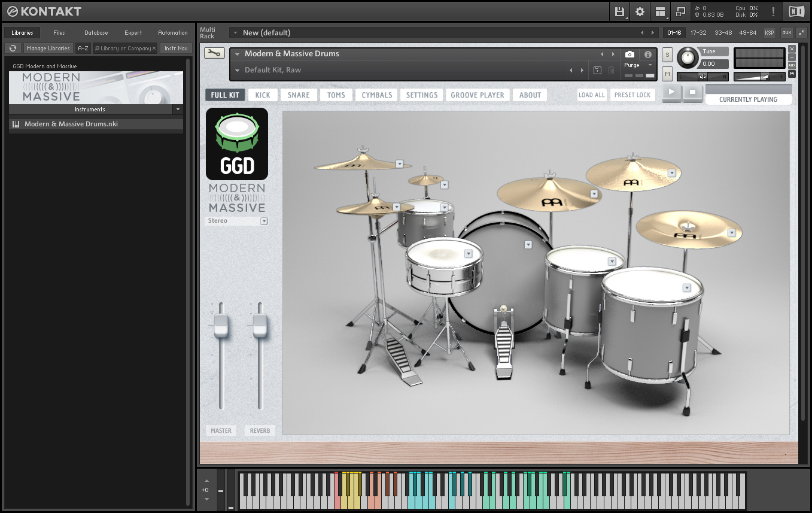
Task: Toggle Instr Nav pane
Action: [176, 48]
